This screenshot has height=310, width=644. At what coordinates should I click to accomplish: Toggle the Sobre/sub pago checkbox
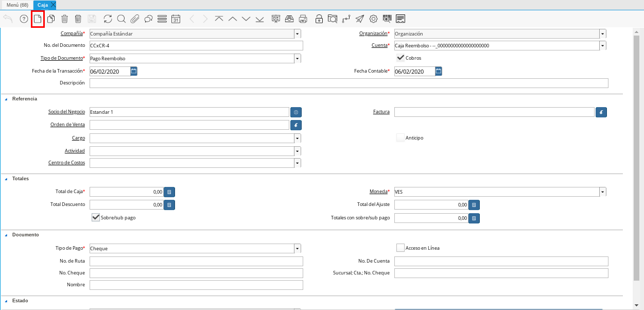coord(95,217)
